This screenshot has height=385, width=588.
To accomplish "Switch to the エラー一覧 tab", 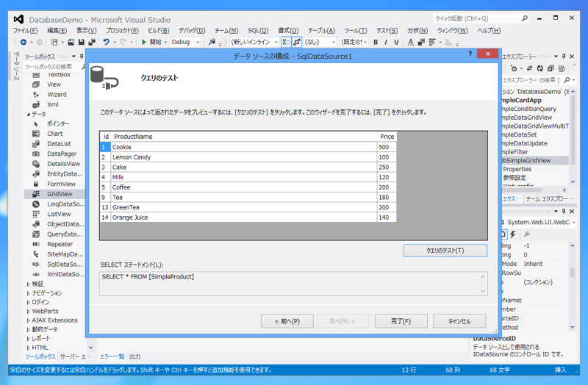I will click(x=112, y=356).
